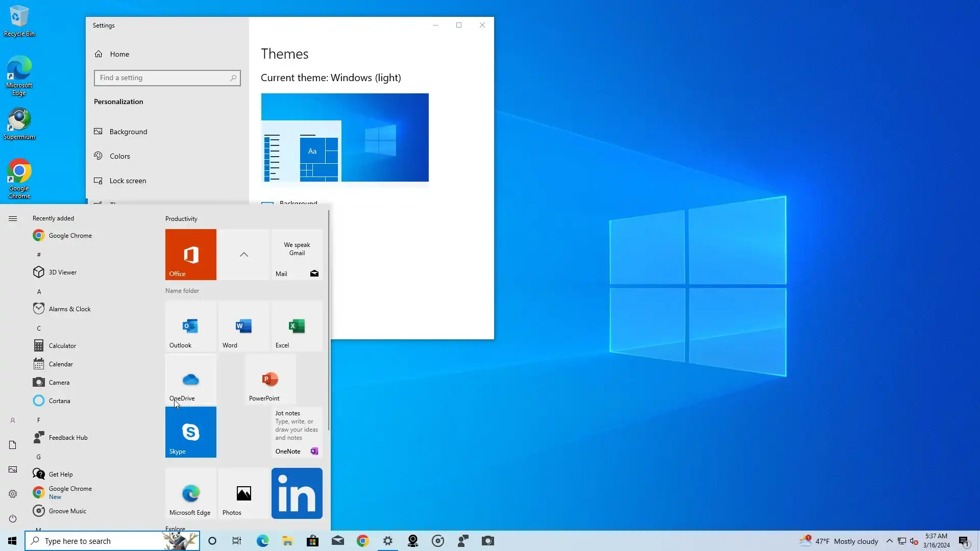Click the Find a setting field
The image size is (980, 551).
pos(163,78)
